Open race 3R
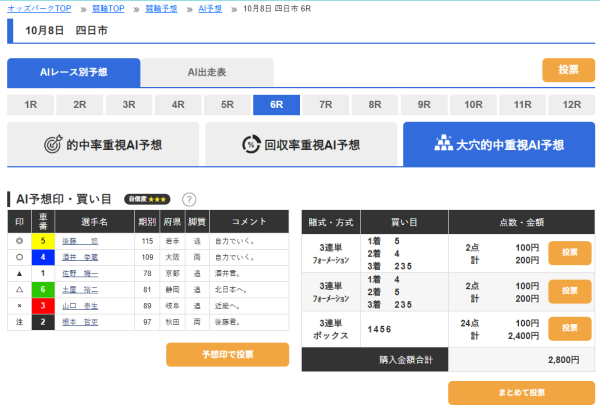The width and height of the screenshot is (600, 417). pos(129,105)
